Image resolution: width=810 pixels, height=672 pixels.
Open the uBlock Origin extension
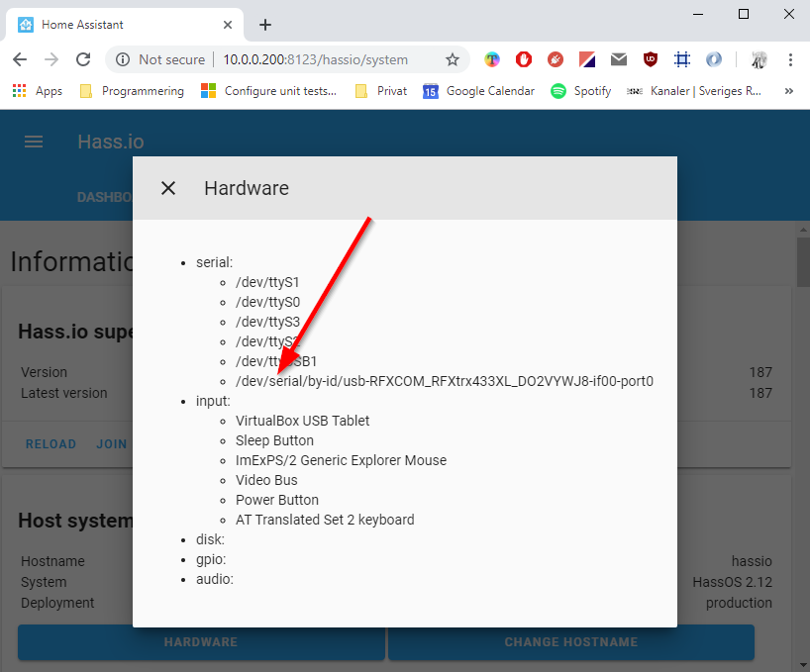coord(651,59)
